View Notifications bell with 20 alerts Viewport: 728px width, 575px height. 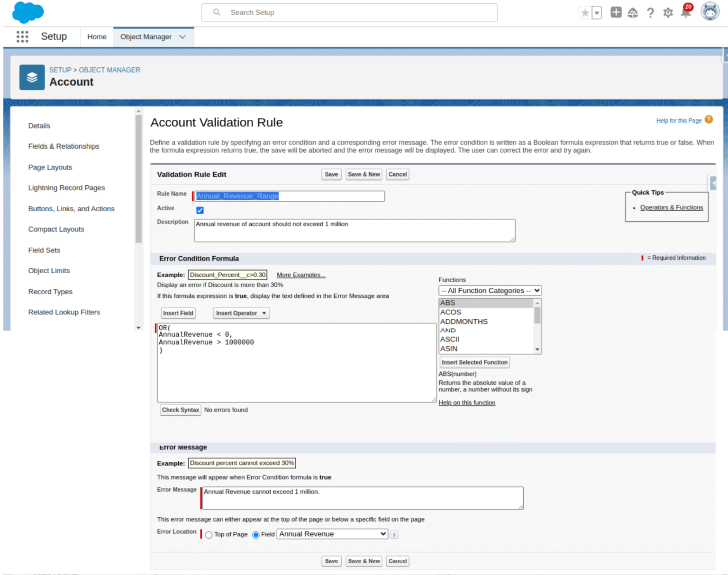point(685,13)
